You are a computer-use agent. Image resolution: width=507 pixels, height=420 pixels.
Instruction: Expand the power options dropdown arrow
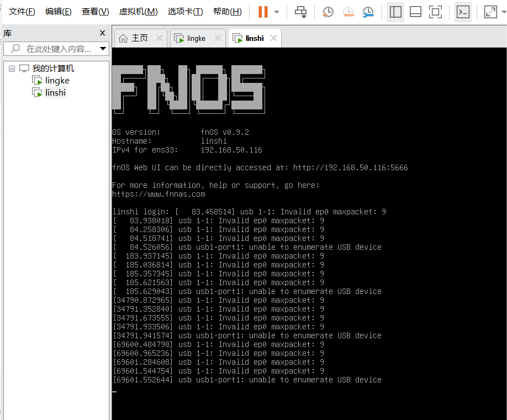[277, 12]
